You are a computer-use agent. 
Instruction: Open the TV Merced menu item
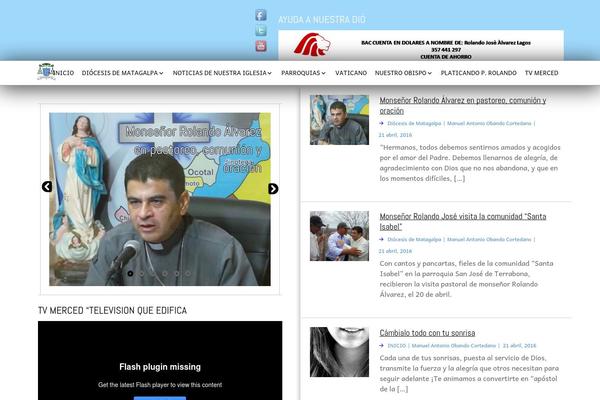tap(541, 73)
